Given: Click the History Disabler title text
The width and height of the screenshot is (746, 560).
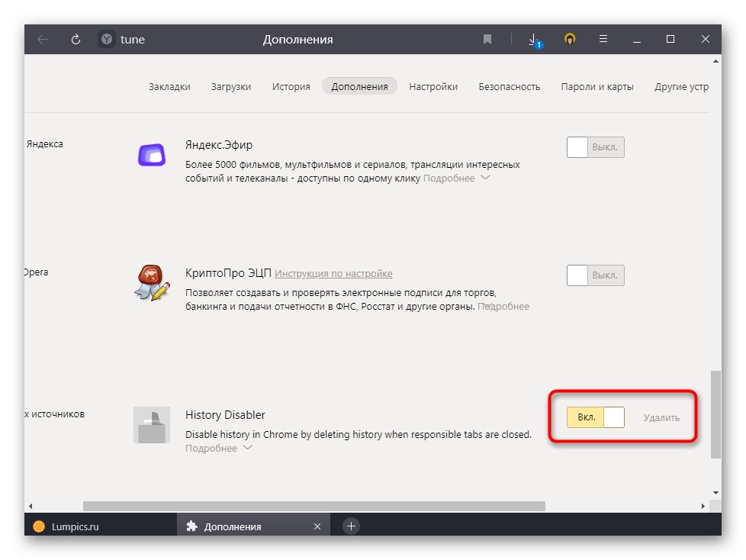Looking at the screenshot, I should [x=225, y=415].
